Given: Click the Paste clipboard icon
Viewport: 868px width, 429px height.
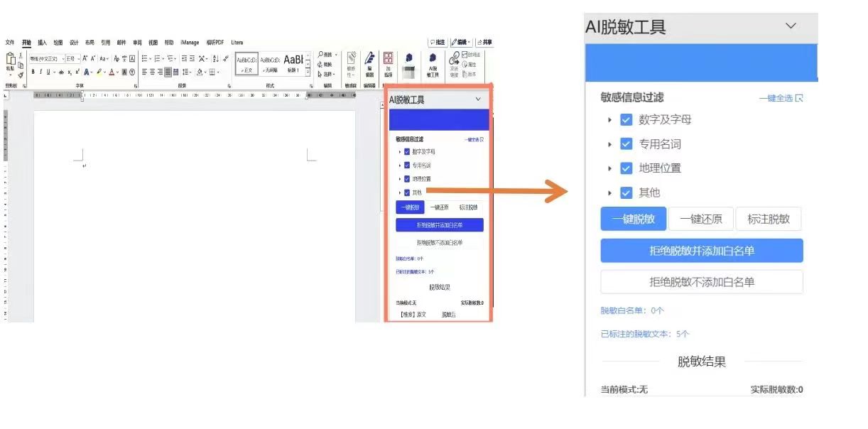Looking at the screenshot, I should pyautogui.click(x=10, y=61).
